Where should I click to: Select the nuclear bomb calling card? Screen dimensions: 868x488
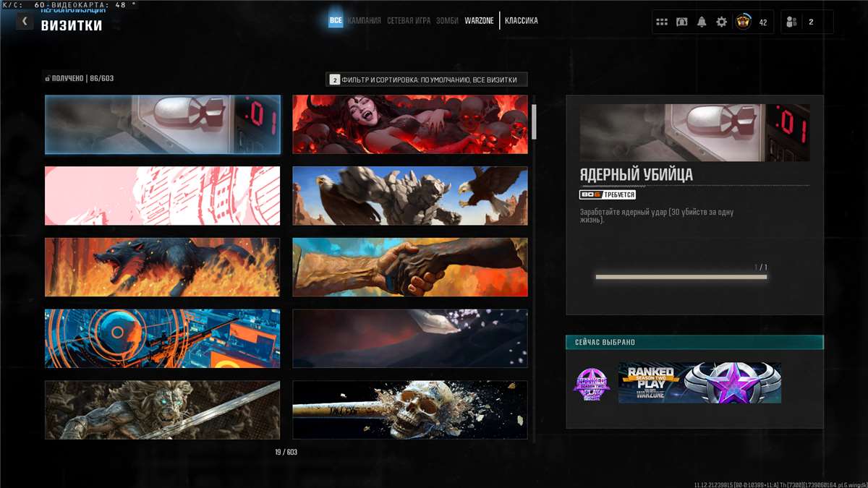[163, 124]
